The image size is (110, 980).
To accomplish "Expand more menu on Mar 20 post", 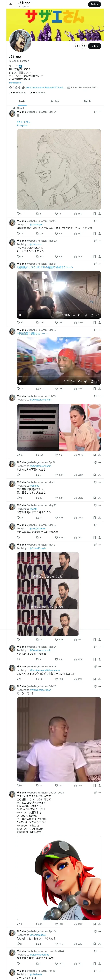I will pyautogui.click(x=100, y=241).
